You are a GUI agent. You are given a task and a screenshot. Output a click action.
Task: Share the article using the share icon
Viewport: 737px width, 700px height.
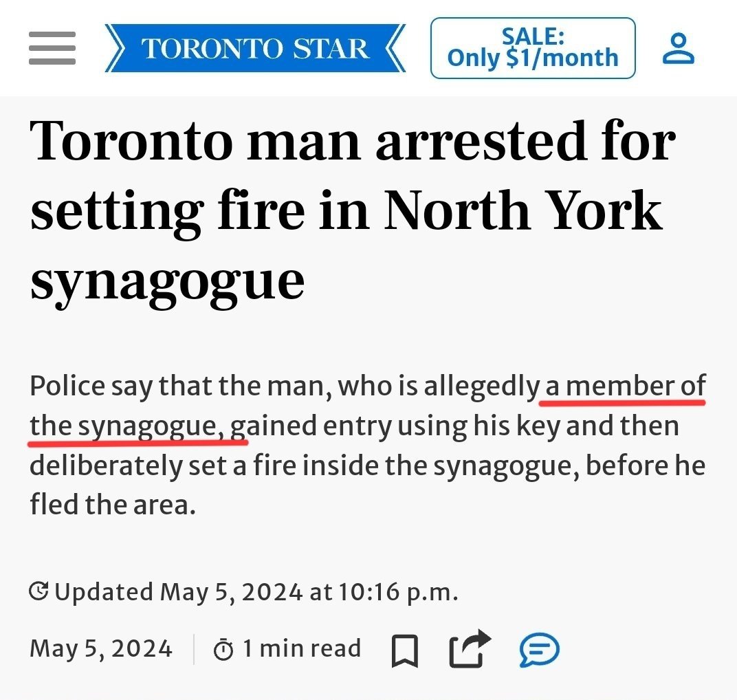pyautogui.click(x=470, y=648)
